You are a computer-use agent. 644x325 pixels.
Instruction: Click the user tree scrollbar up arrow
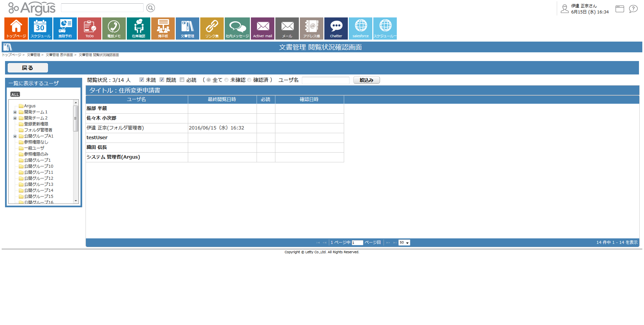point(76,102)
